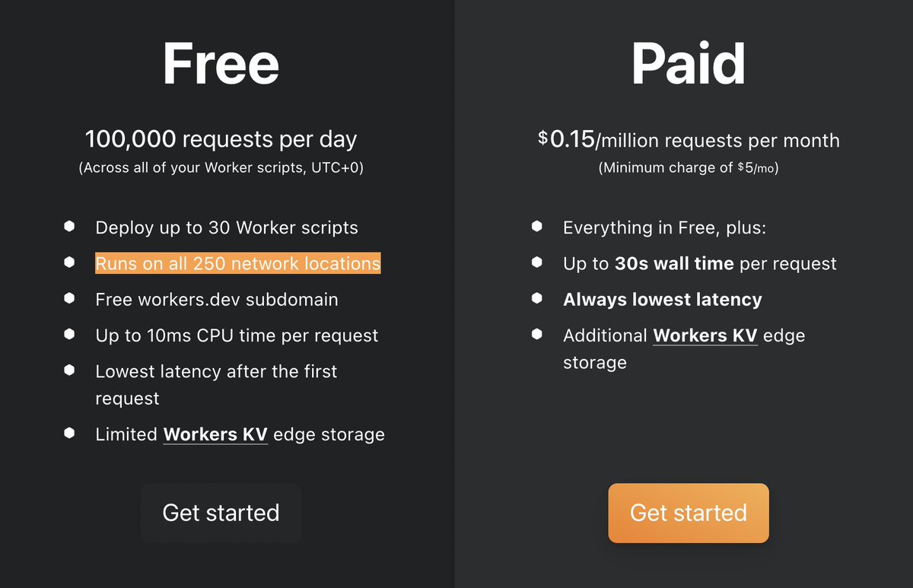Click the hexagon bullet beside Free workers.dev subdomain
The height and width of the screenshot is (588, 913).
tap(69, 298)
